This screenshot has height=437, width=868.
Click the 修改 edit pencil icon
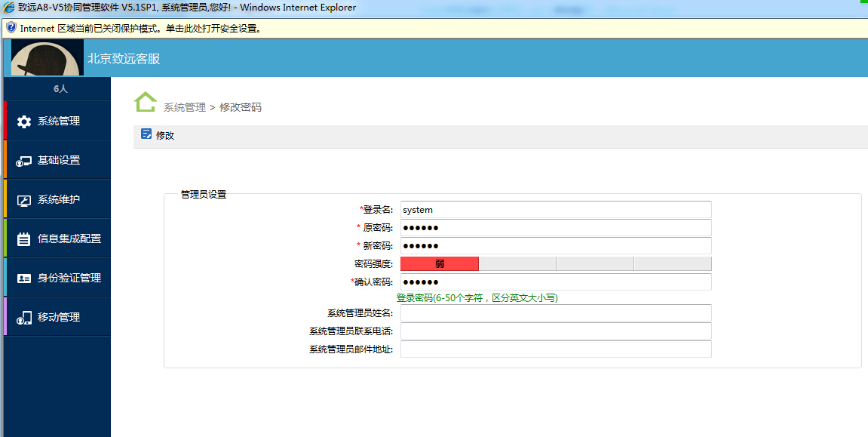point(146,134)
